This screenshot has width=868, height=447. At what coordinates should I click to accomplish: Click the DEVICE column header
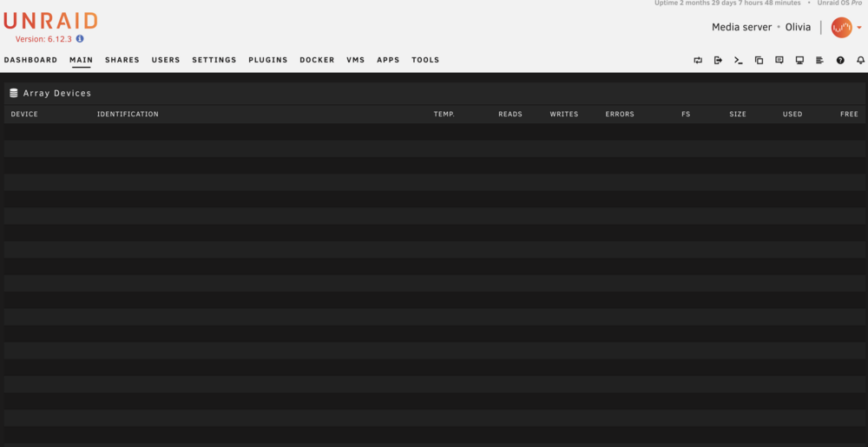[x=24, y=115]
